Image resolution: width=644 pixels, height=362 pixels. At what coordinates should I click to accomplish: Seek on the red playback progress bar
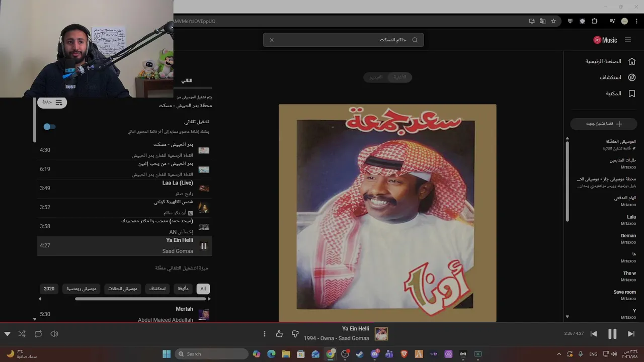click(322, 323)
